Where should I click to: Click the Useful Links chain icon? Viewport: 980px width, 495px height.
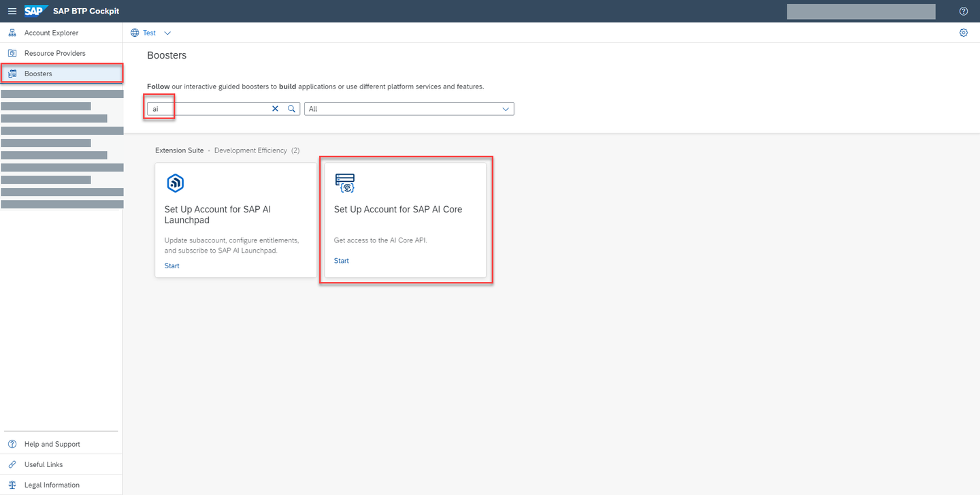pyautogui.click(x=12, y=464)
